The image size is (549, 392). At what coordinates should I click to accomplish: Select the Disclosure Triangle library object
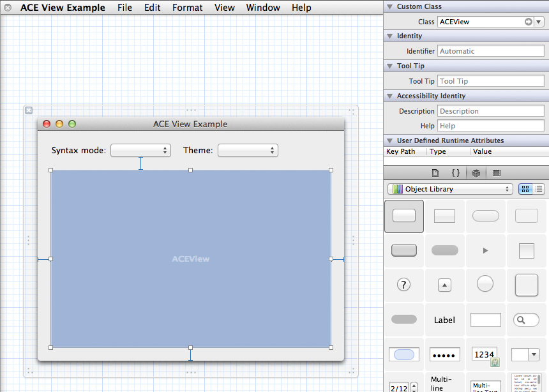click(485, 250)
